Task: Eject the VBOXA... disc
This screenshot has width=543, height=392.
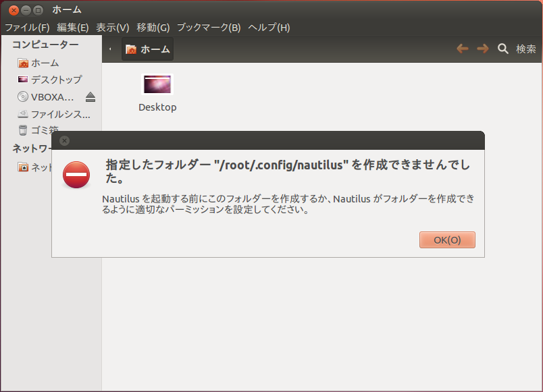Action: [x=90, y=97]
